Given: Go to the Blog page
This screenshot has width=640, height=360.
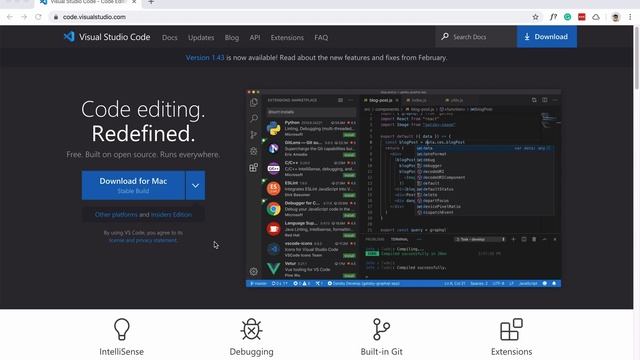Looking at the screenshot, I should click(x=231, y=38).
